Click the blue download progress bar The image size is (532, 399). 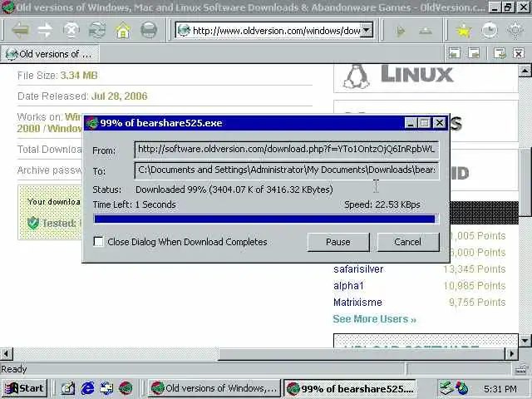(x=266, y=219)
